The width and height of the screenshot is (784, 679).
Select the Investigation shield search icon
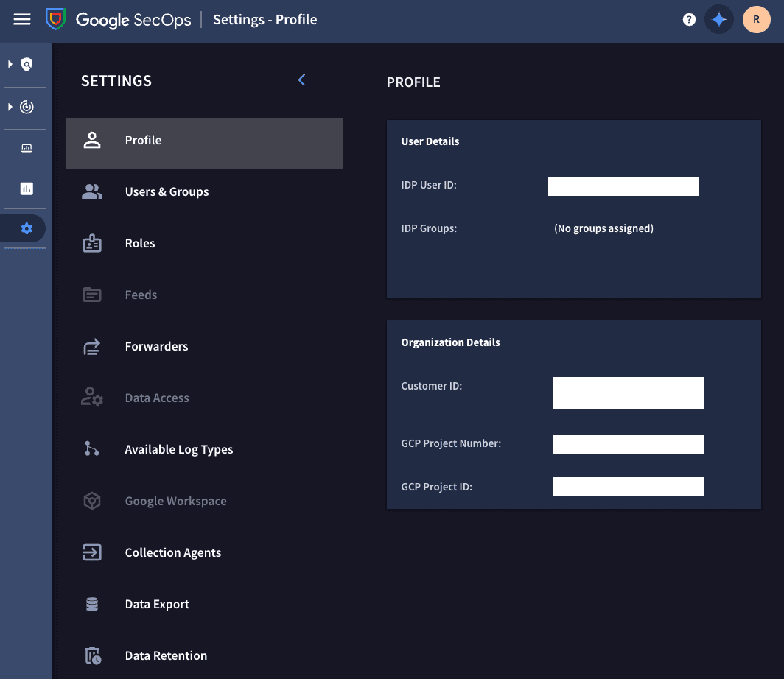(25, 64)
